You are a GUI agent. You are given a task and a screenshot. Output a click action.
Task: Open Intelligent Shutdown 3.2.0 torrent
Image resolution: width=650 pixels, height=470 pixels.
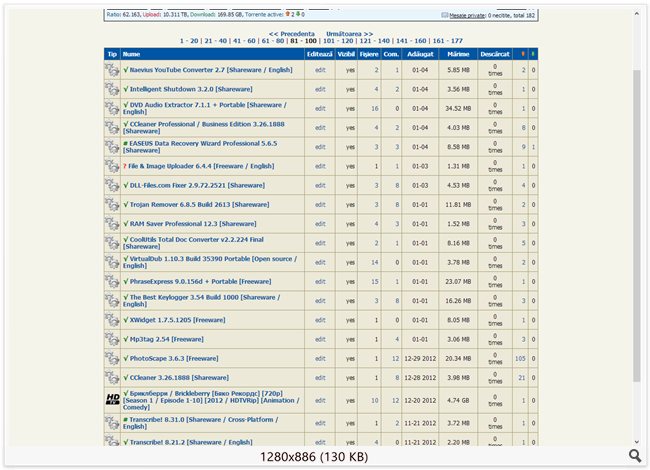pos(191,89)
